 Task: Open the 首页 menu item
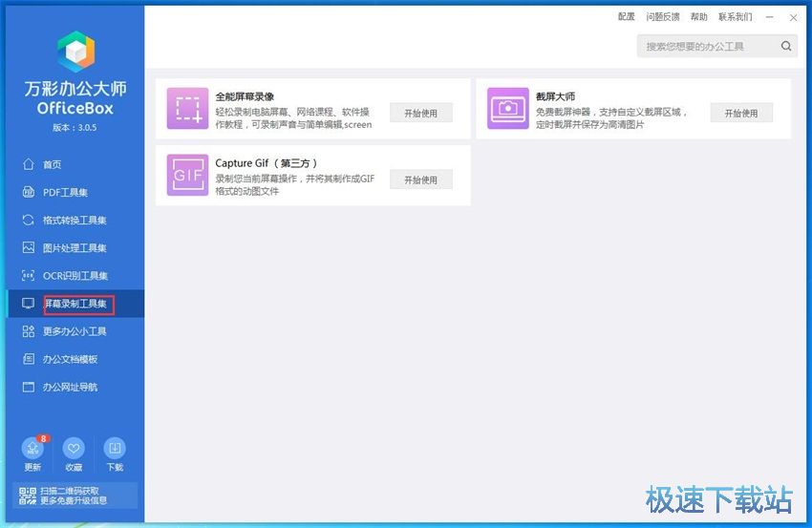(x=75, y=164)
